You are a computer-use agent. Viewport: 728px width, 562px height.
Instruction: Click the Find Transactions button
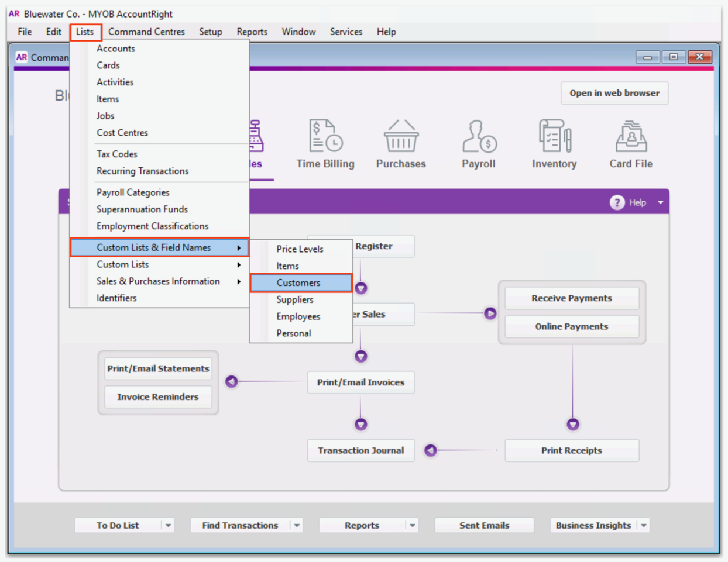pos(240,525)
